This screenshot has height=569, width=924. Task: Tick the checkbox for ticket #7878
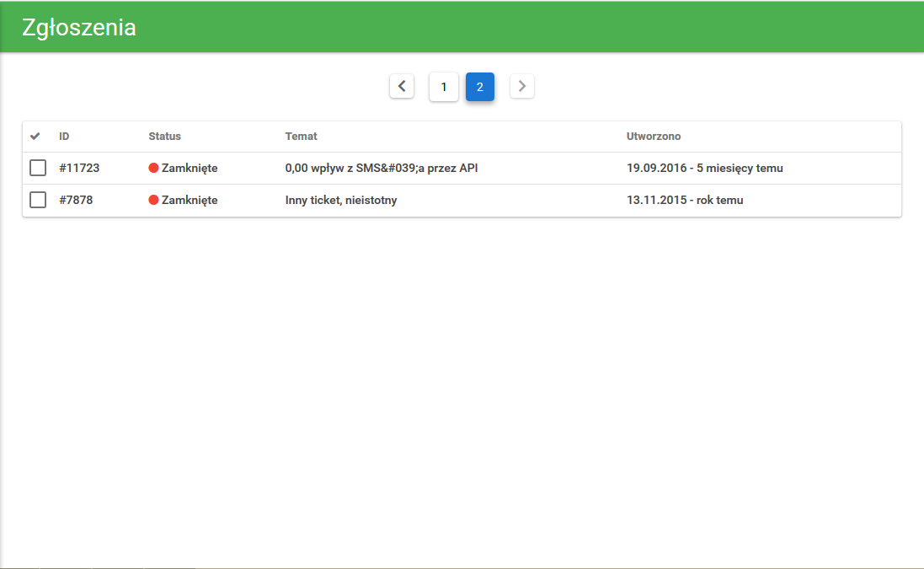tap(38, 200)
